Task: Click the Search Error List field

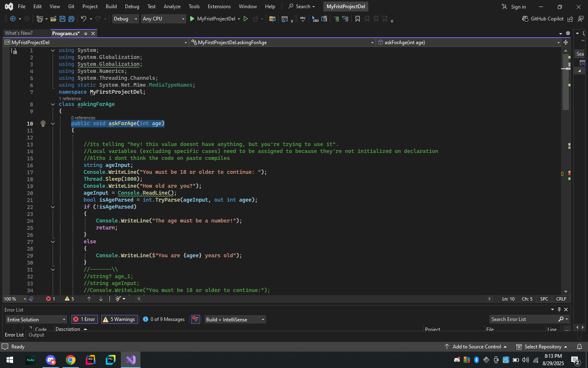Action: click(523, 319)
